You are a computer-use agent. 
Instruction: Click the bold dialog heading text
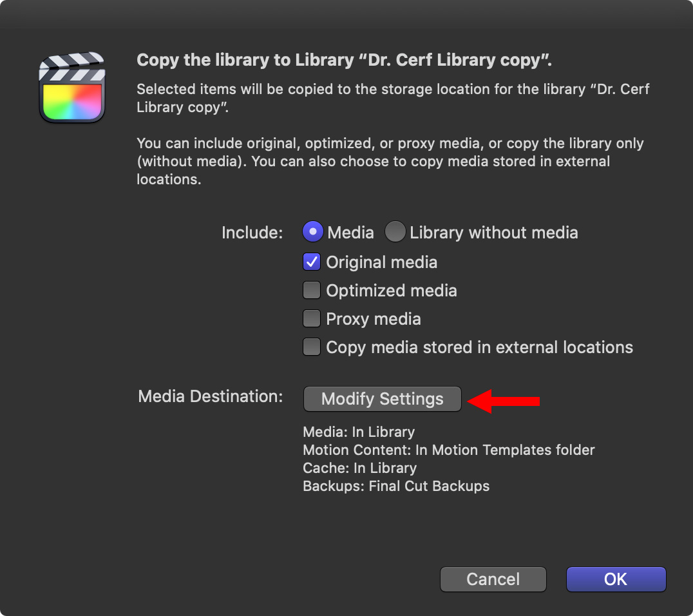pos(345,60)
